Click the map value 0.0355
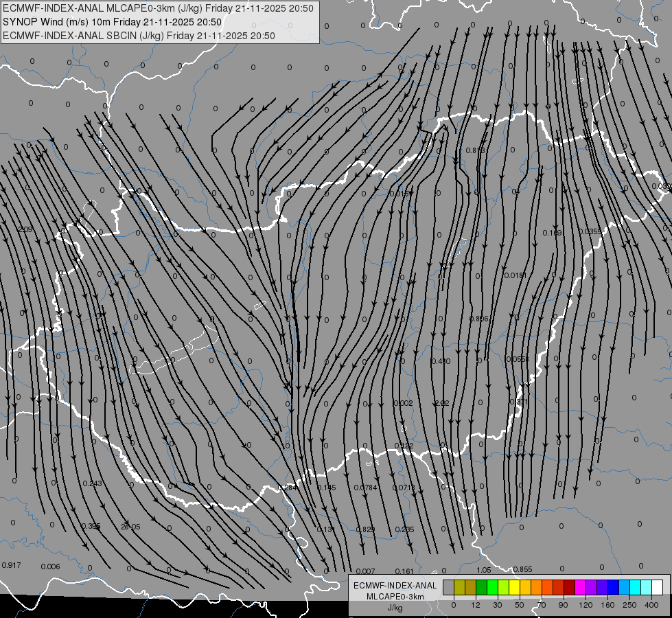672x618 pixels. [x=590, y=231]
